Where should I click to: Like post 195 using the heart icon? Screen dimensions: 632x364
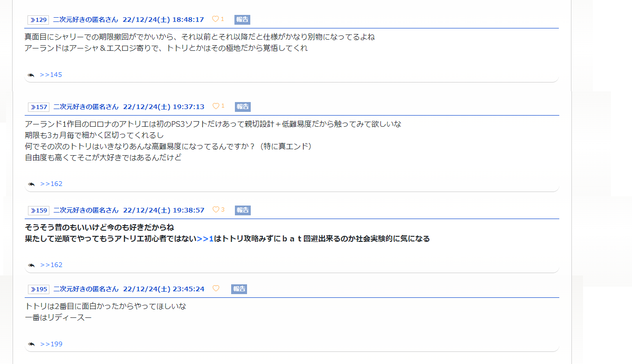(216, 288)
